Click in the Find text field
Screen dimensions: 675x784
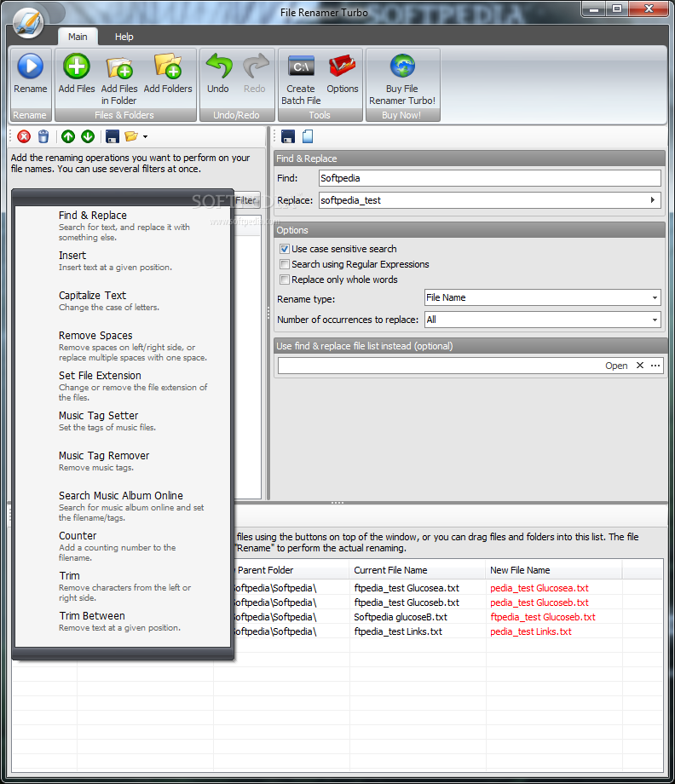click(489, 178)
